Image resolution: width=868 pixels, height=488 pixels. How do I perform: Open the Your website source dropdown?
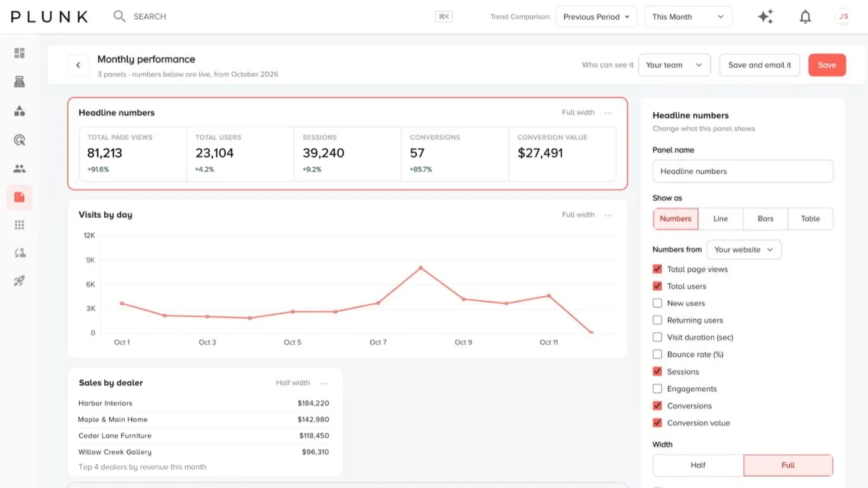tap(744, 250)
